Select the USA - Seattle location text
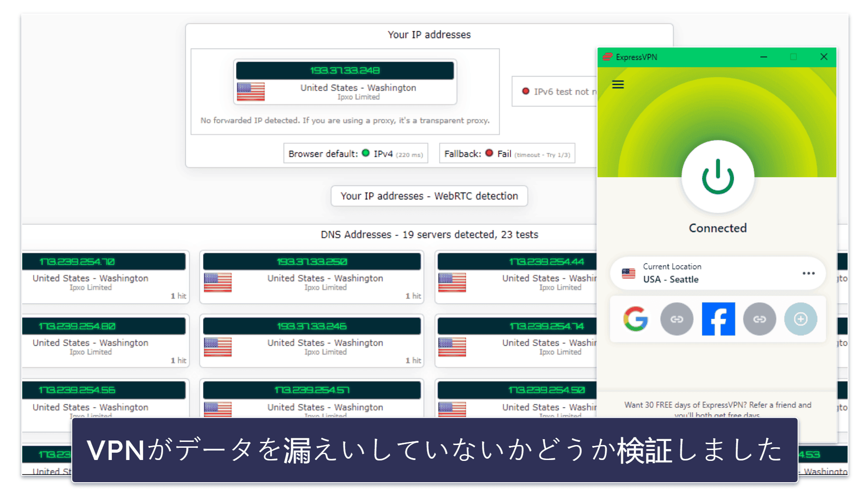Screen dimensions: 868x489 (670, 280)
